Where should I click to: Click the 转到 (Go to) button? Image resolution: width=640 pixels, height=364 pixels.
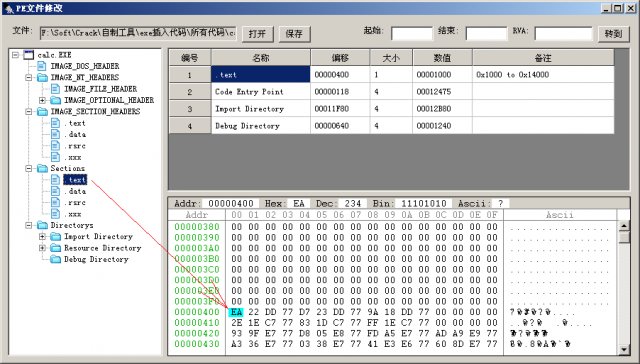(613, 34)
